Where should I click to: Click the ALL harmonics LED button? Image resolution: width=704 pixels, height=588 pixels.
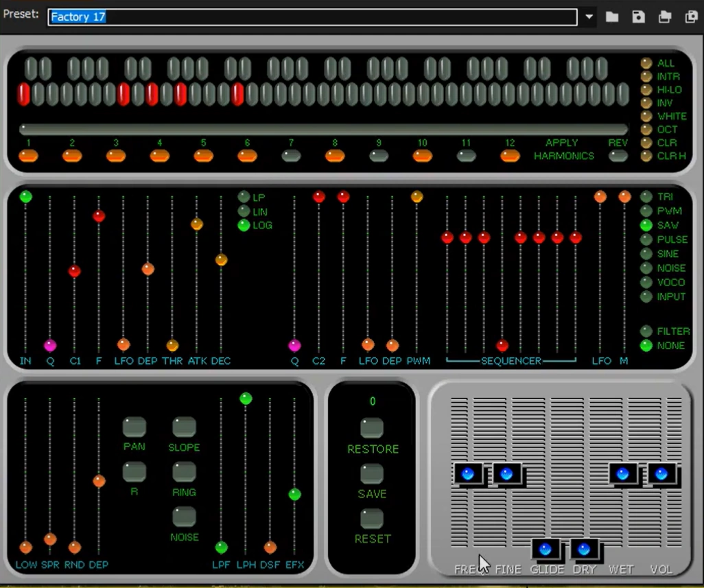(646, 63)
